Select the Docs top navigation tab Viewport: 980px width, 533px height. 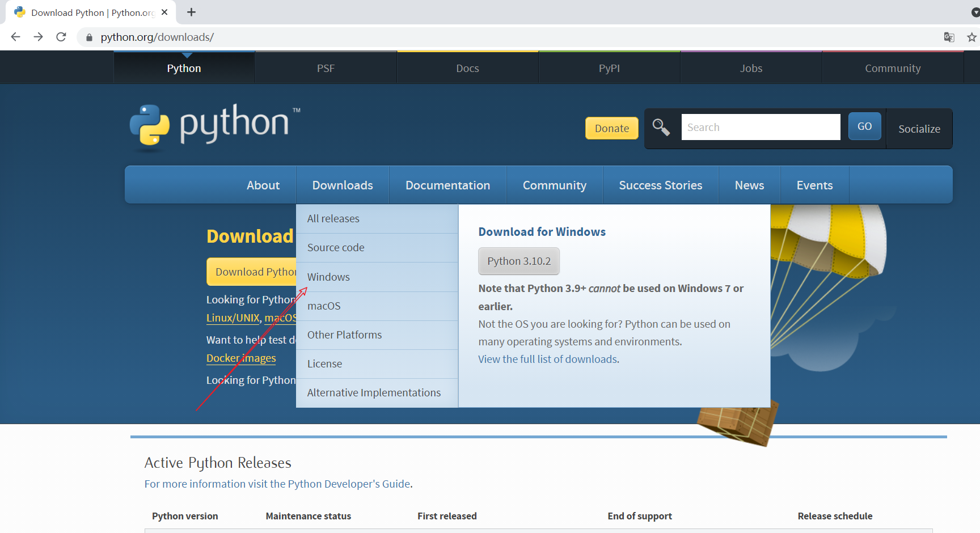coord(468,68)
